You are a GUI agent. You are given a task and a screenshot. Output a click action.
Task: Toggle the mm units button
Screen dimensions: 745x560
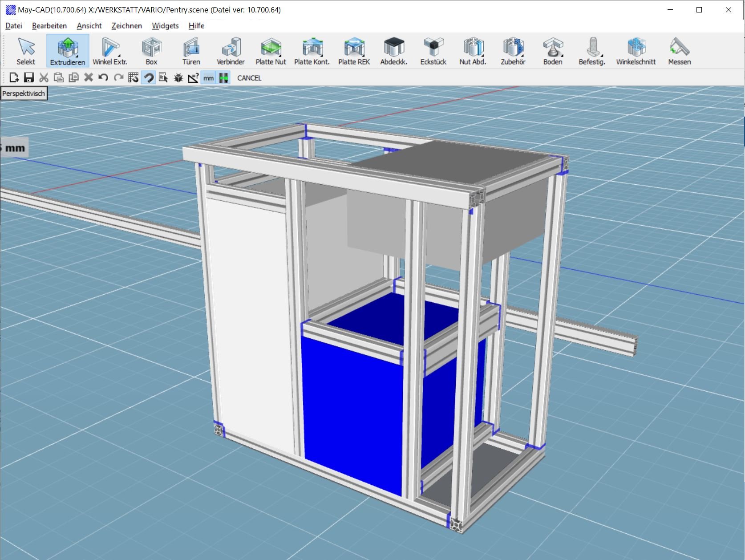click(x=208, y=78)
